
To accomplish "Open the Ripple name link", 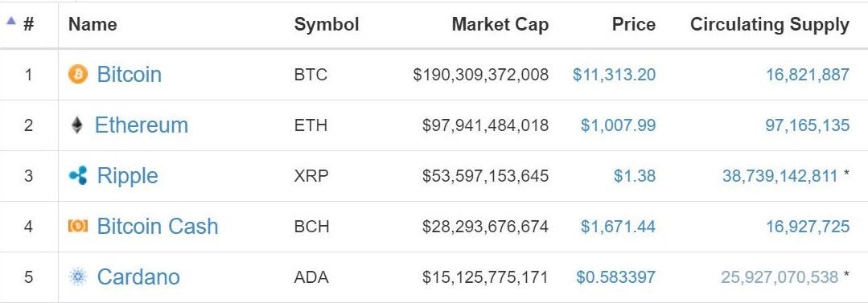I will pyautogui.click(x=127, y=176).
